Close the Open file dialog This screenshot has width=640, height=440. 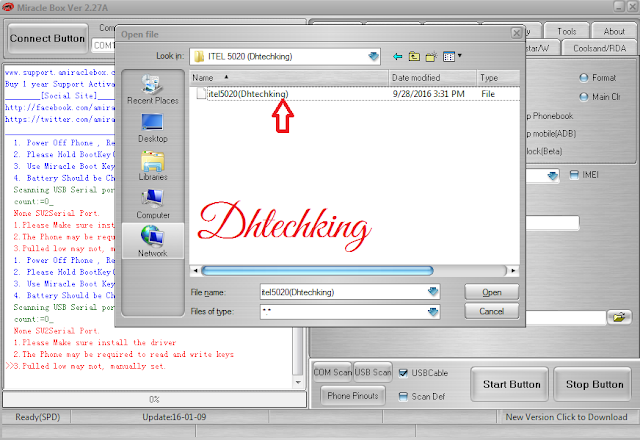point(516,33)
